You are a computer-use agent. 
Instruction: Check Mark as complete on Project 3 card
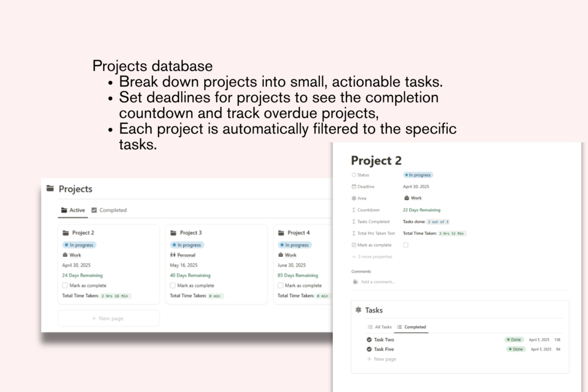click(x=173, y=286)
